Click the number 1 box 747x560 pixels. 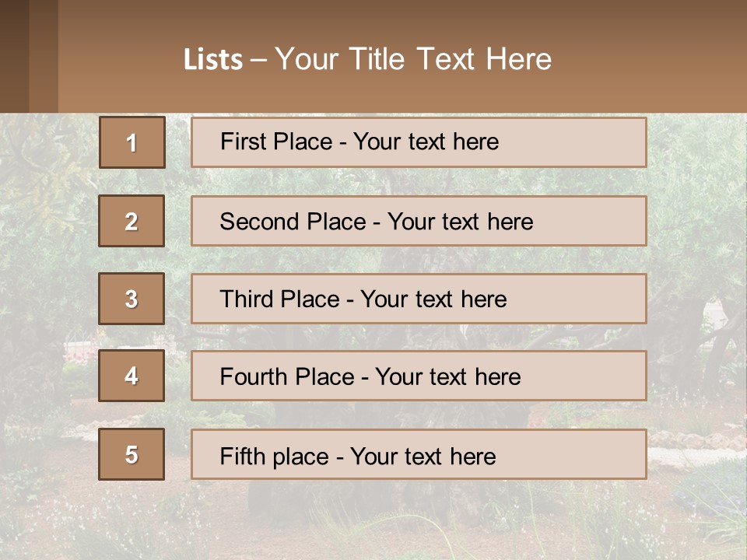(132, 142)
